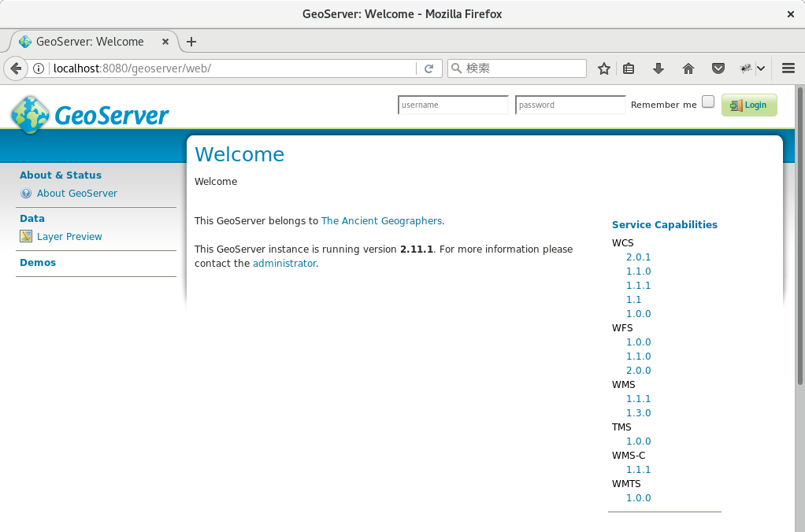Click the Firefox back arrow button
The width and height of the screenshot is (805, 532).
(x=16, y=68)
